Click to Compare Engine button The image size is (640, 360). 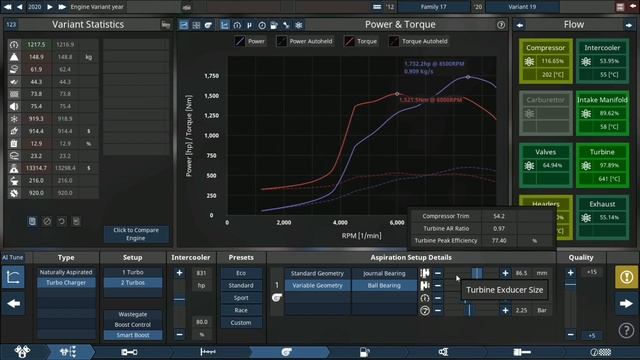click(136, 234)
